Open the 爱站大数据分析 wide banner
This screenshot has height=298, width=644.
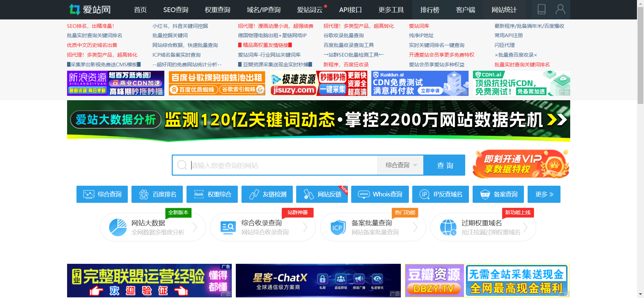(x=319, y=121)
